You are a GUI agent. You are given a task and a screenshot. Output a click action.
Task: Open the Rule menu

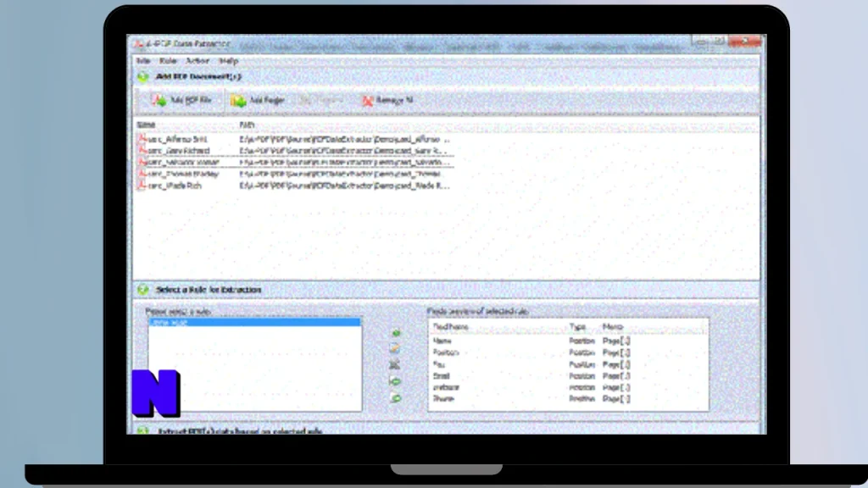[168, 61]
